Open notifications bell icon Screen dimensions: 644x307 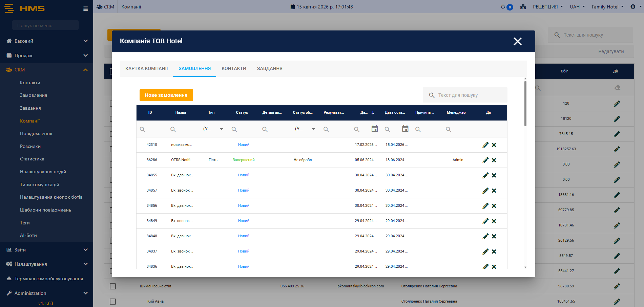click(503, 7)
